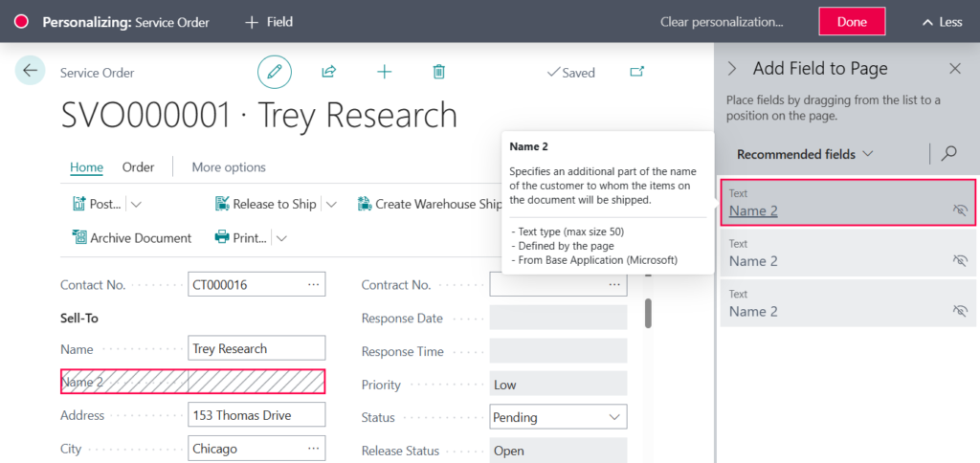Click the plus icon to create new
980x463 pixels.
[384, 72]
